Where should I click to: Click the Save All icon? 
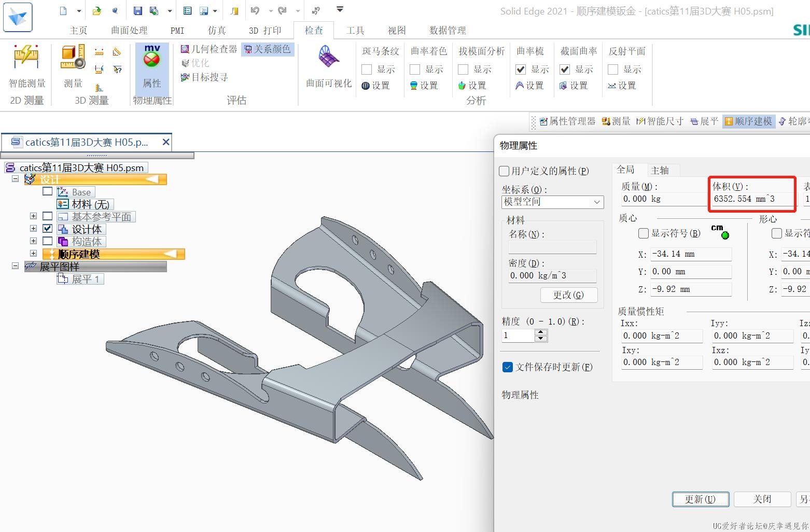(154, 11)
